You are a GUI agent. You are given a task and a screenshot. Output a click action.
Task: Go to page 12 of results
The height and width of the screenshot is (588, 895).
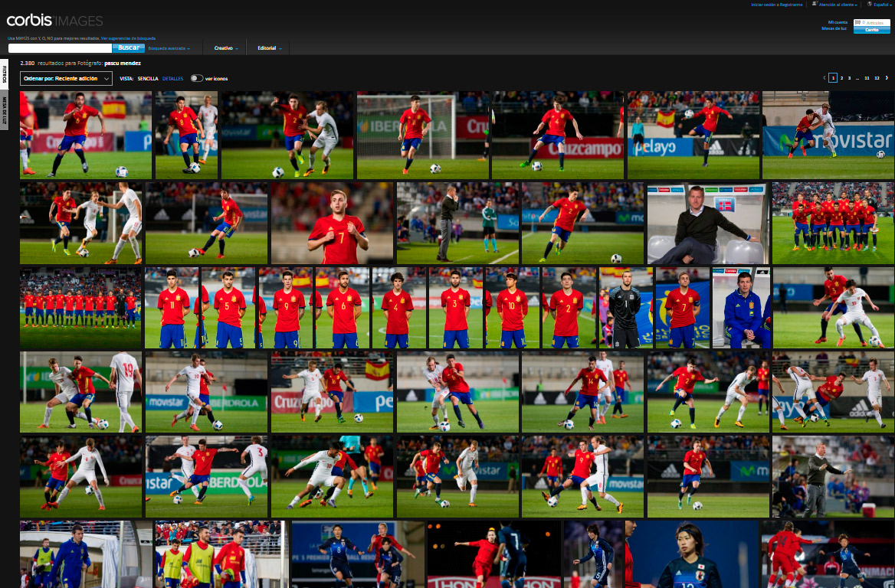tap(877, 78)
